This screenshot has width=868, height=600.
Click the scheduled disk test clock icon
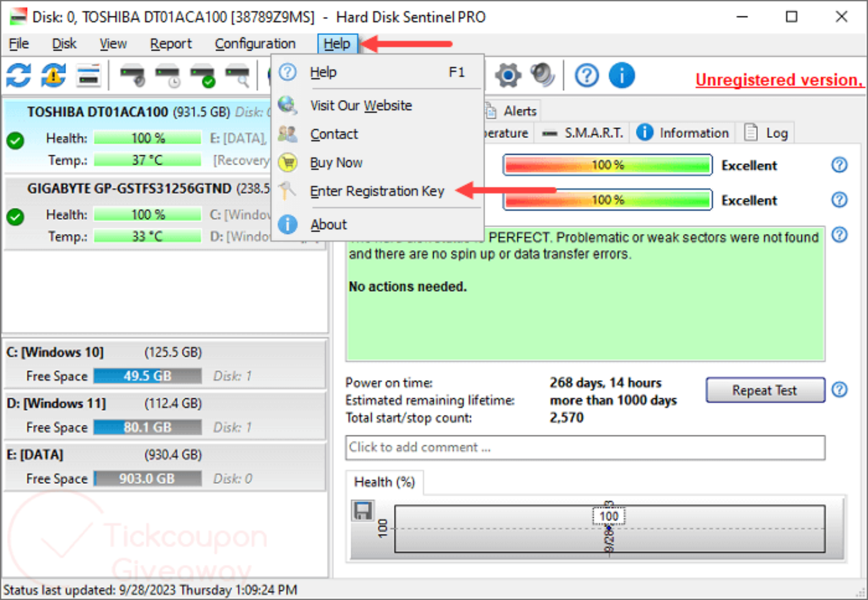click(167, 76)
